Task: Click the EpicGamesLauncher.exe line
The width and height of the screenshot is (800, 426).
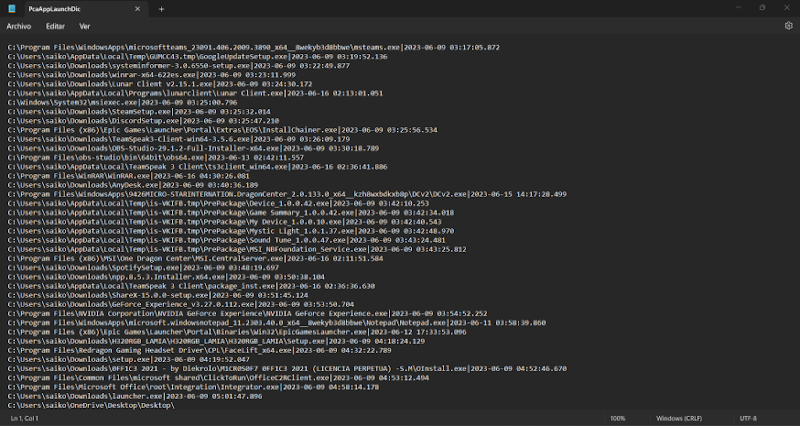Action: pos(237,332)
